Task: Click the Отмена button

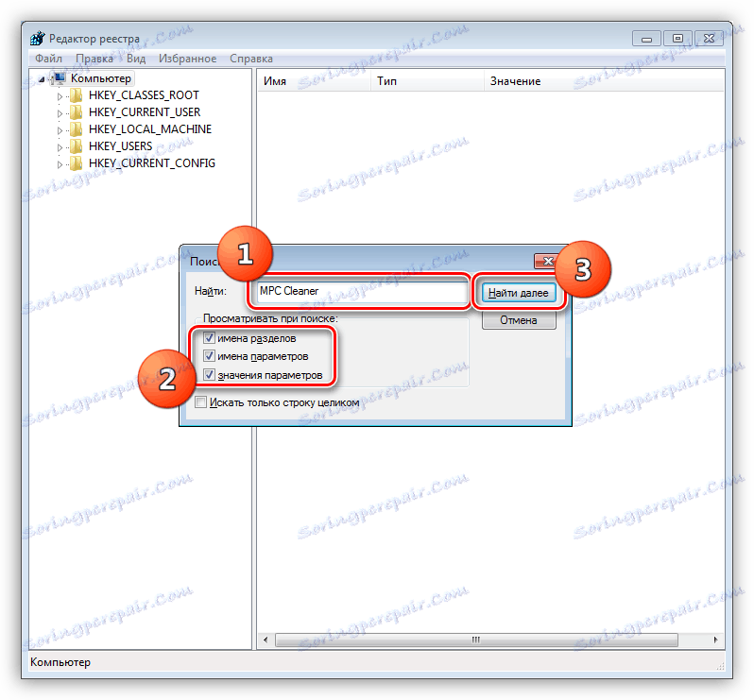Action: (x=519, y=320)
